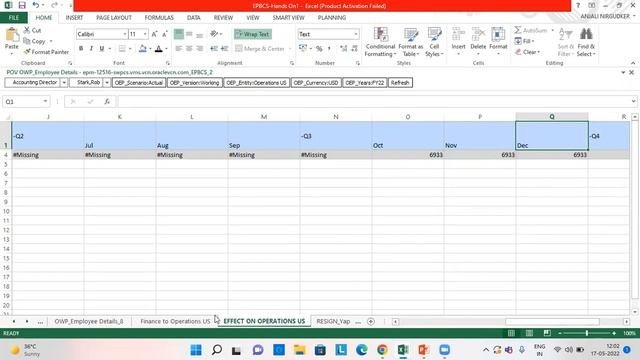This screenshot has height=360, width=640.
Task: Open the FILE tab
Action: [14, 18]
